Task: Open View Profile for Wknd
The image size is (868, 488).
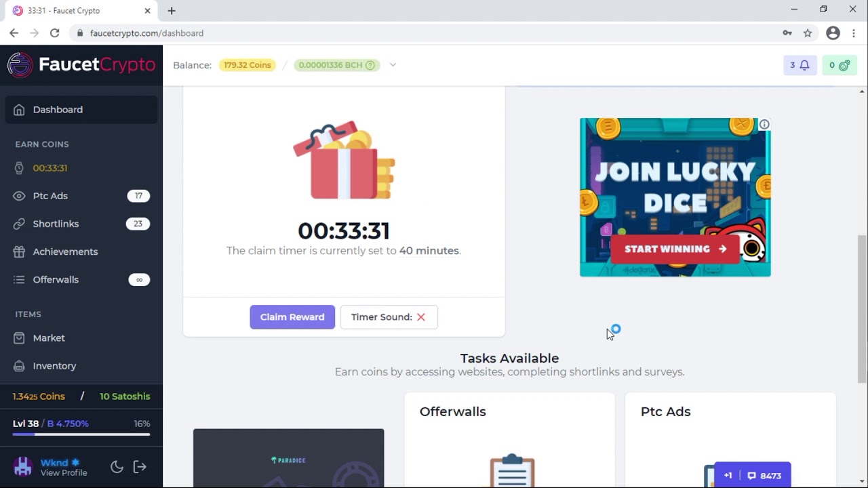Action: click(64, 473)
